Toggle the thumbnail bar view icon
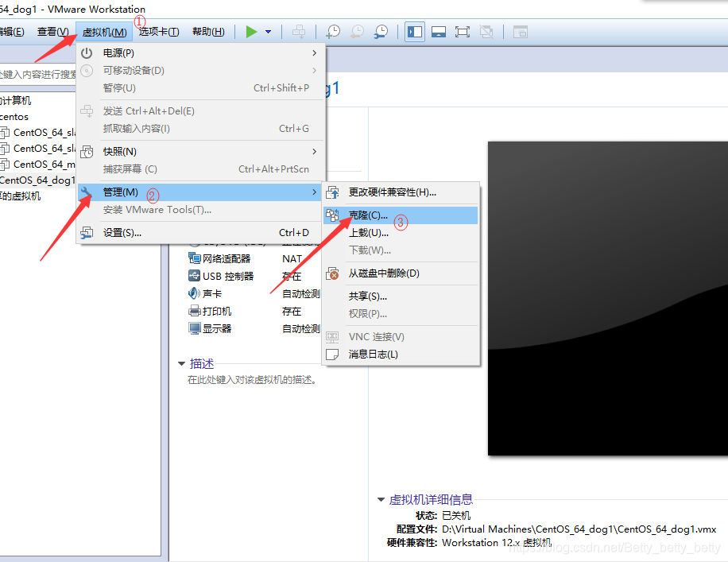 coord(439,32)
